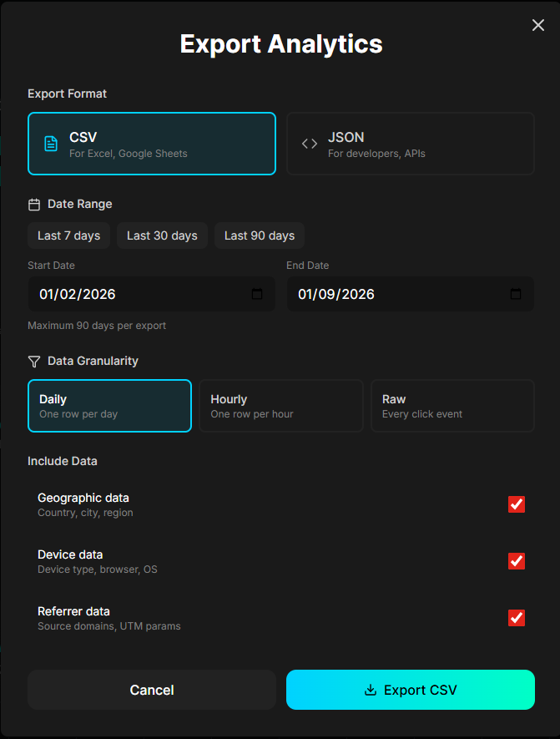The image size is (560, 739).
Task: Select the Last 90 days range
Action: (x=259, y=235)
